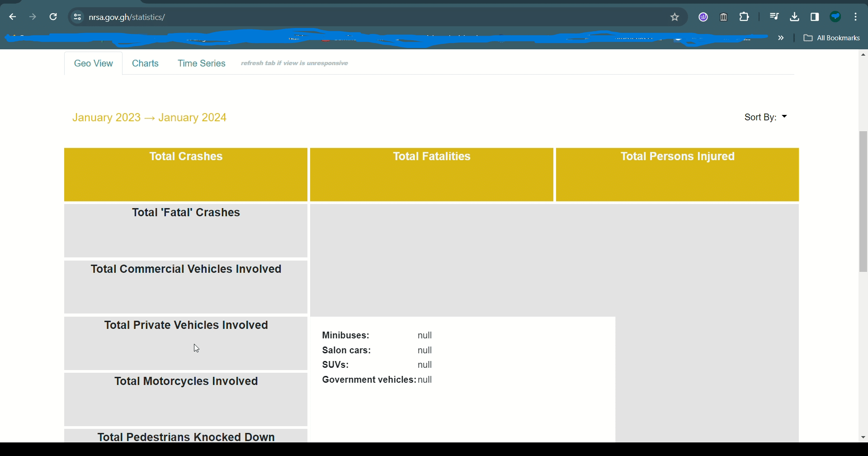Open the media controls icon
The height and width of the screenshot is (456, 868).
point(774,17)
